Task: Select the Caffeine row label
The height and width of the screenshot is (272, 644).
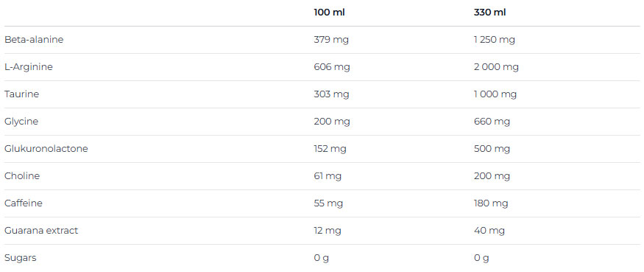Action: (x=23, y=203)
